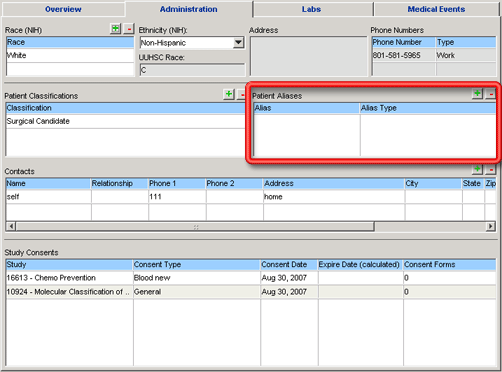
Task: Click the Alias Type column header
Action: click(x=428, y=108)
